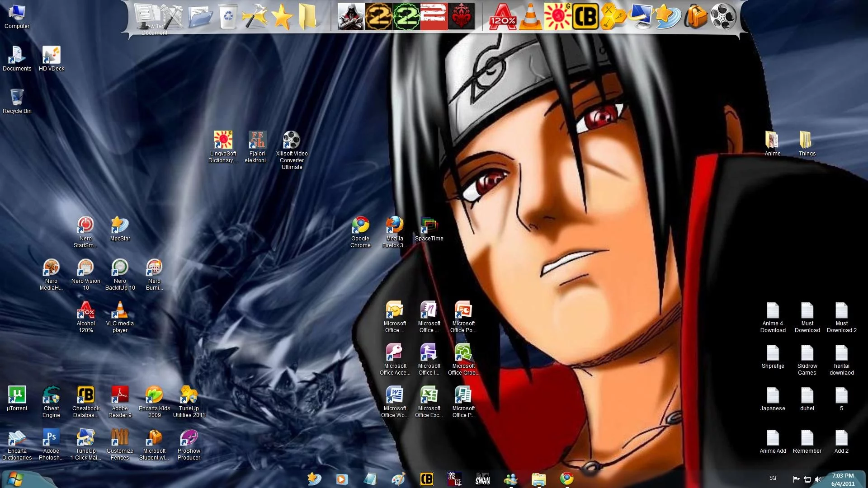
Task: Select the Japanese file
Action: [x=773, y=399]
